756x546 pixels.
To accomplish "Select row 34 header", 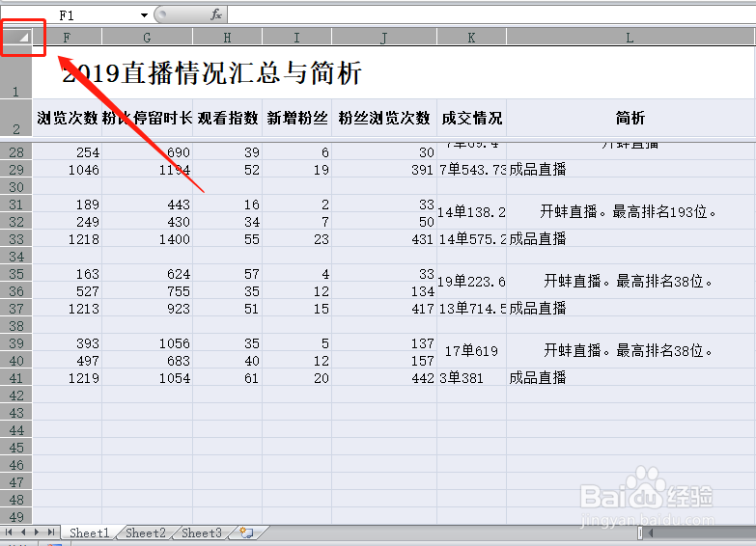I will 15,256.
